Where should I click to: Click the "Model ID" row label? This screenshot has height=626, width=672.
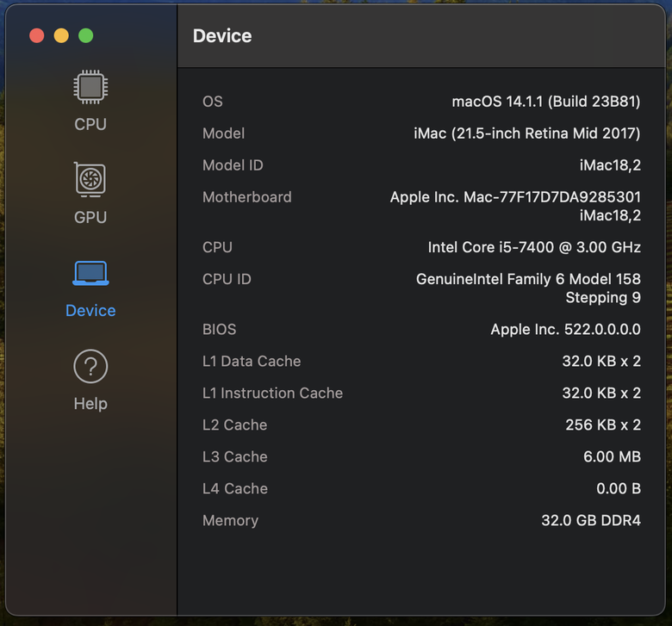click(x=233, y=165)
